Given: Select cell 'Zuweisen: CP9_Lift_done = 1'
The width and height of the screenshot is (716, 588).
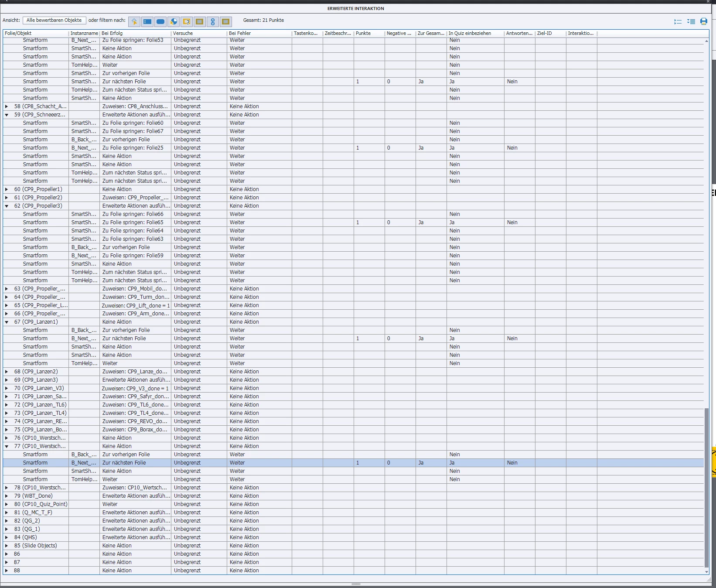Looking at the screenshot, I should tap(135, 305).
